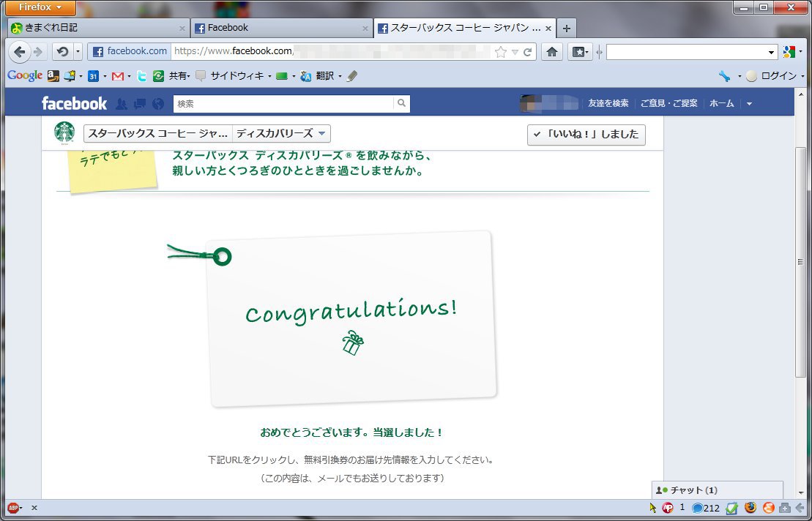The height and width of the screenshot is (521, 812).
Task: Close the add-on bar
Action: click(34, 508)
